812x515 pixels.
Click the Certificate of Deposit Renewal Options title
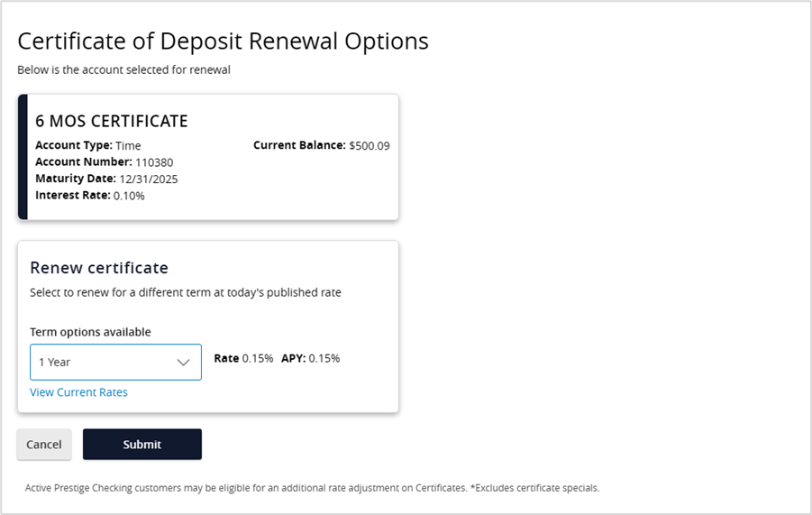(x=223, y=41)
